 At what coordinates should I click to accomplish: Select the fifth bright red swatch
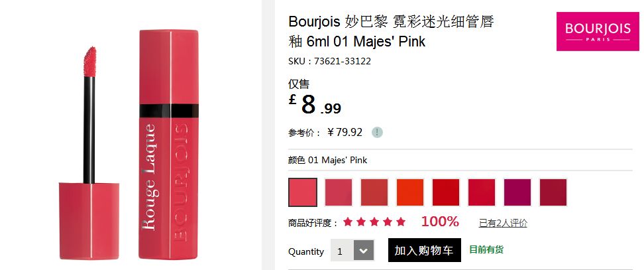pos(446,192)
